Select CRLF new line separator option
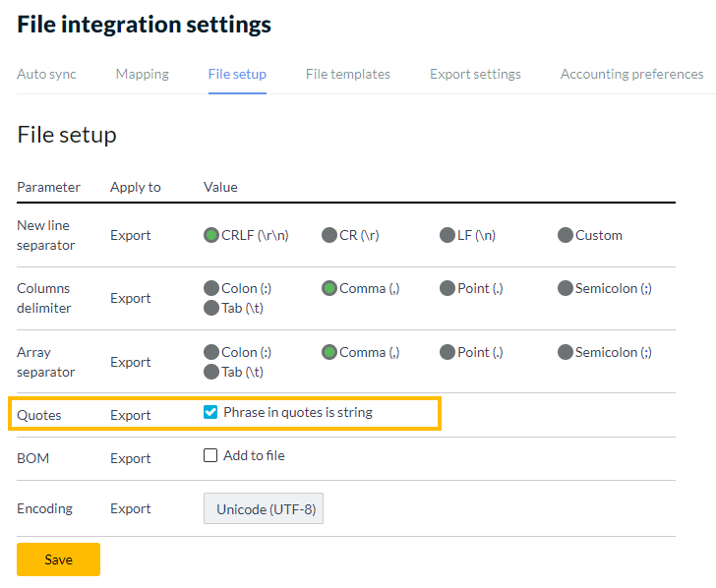 tap(211, 235)
